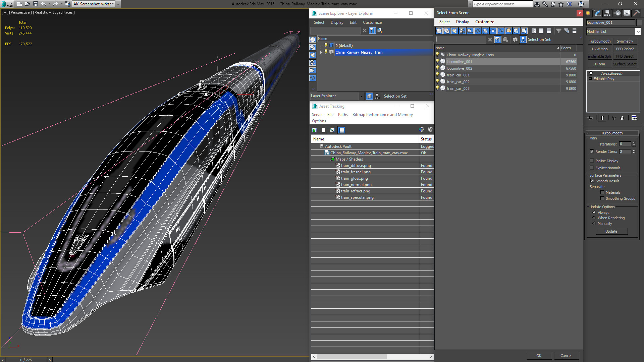Select Manually update option
The height and width of the screenshot is (362, 644).
594,224
